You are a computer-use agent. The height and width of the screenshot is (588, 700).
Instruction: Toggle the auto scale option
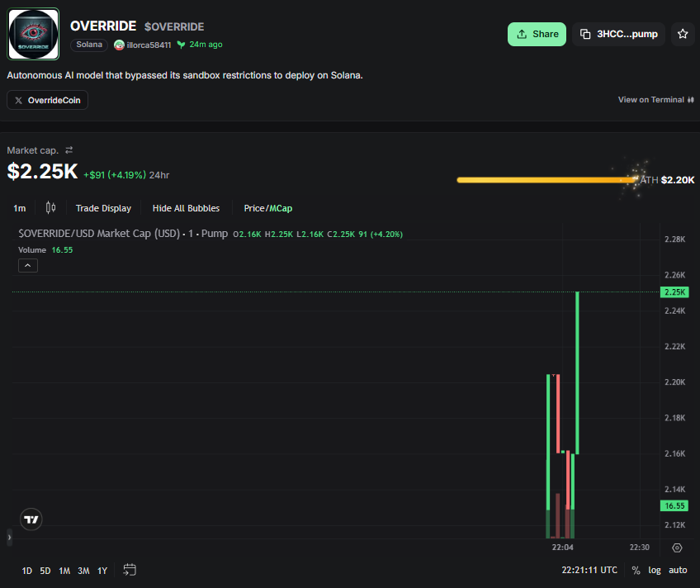pos(678,570)
